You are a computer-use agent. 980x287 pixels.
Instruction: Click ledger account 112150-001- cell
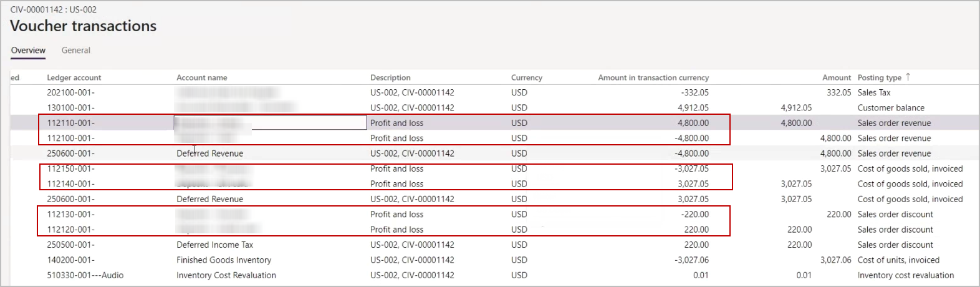coord(70,168)
